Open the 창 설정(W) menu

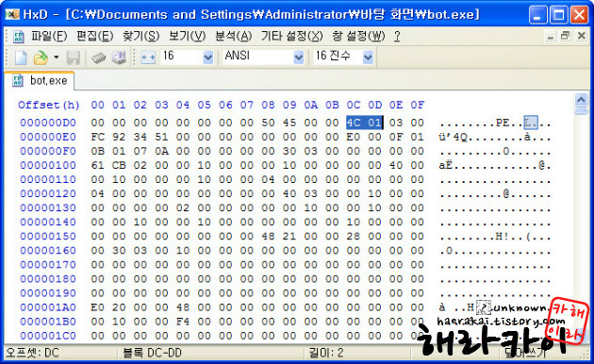point(358,37)
